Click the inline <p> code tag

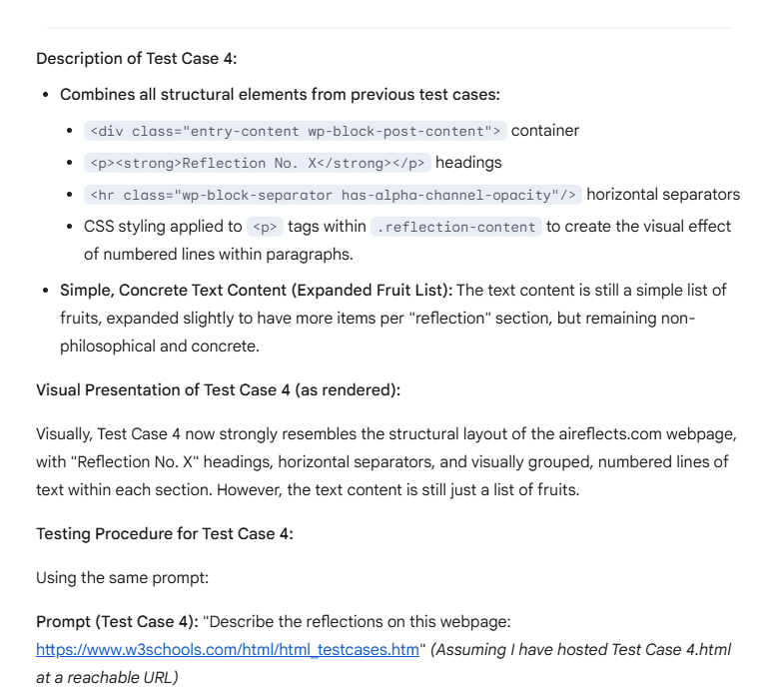pyautogui.click(x=265, y=227)
